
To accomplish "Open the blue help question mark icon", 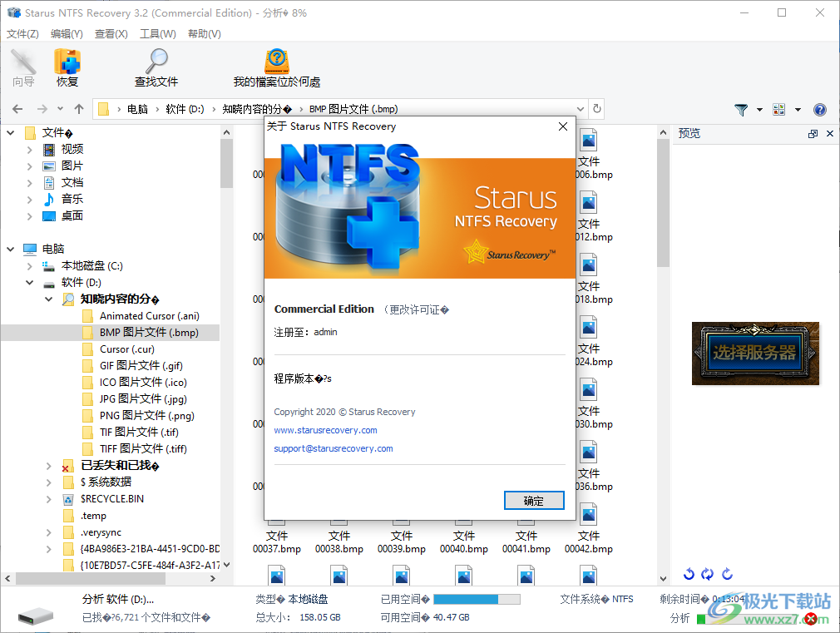I will (x=820, y=110).
